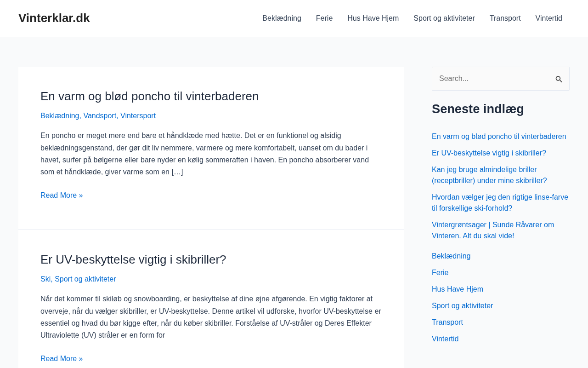Image resolution: width=588 pixels, height=368 pixels.
Task: Click Hus Have Hjem sidebar category
Action: (x=458, y=289)
